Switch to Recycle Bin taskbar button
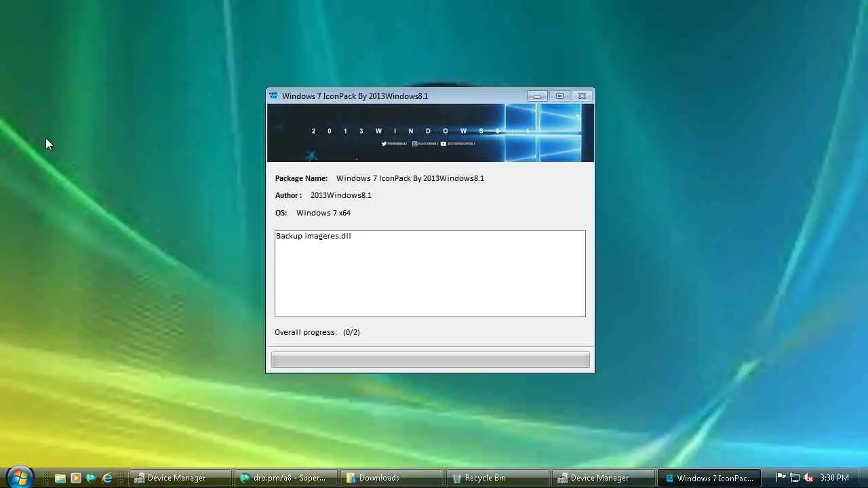868x488 pixels. pos(496,478)
